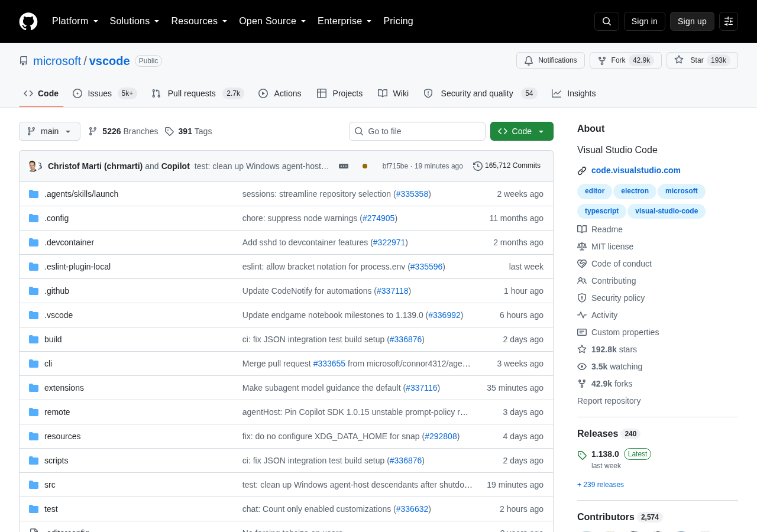Open the extensions folder
The height and width of the screenshot is (532, 757).
(x=64, y=388)
